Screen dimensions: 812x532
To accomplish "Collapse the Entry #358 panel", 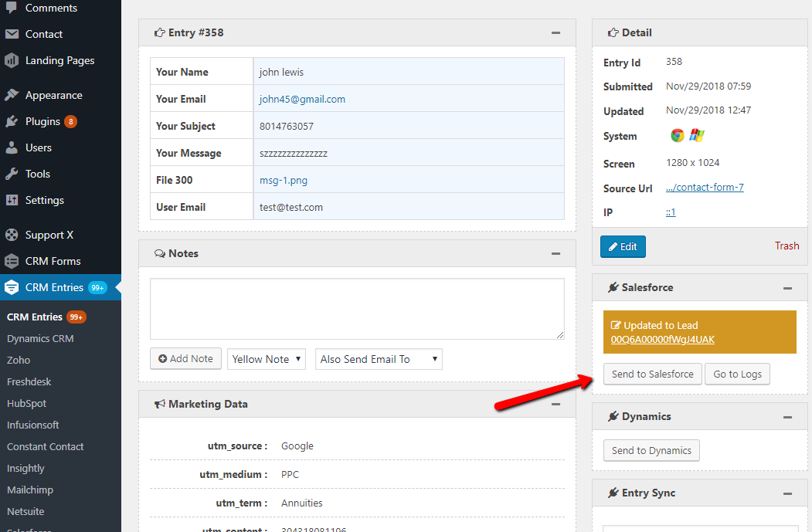I will click(555, 33).
